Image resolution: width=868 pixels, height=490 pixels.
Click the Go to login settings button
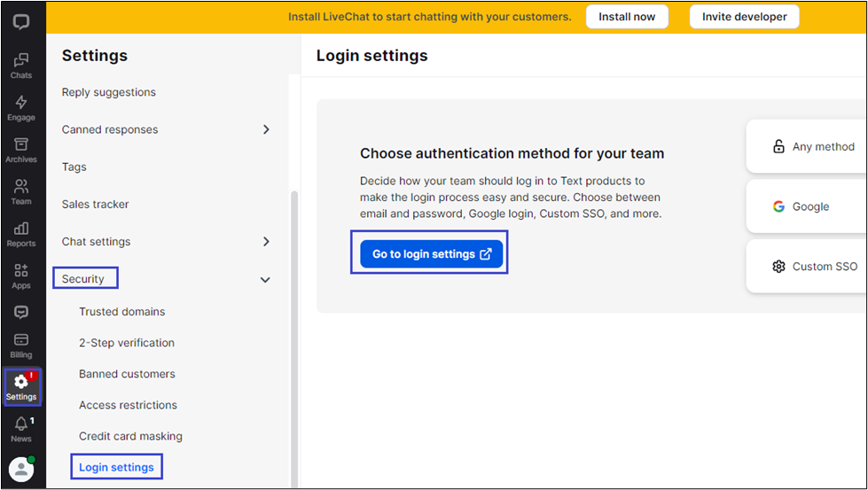point(431,254)
